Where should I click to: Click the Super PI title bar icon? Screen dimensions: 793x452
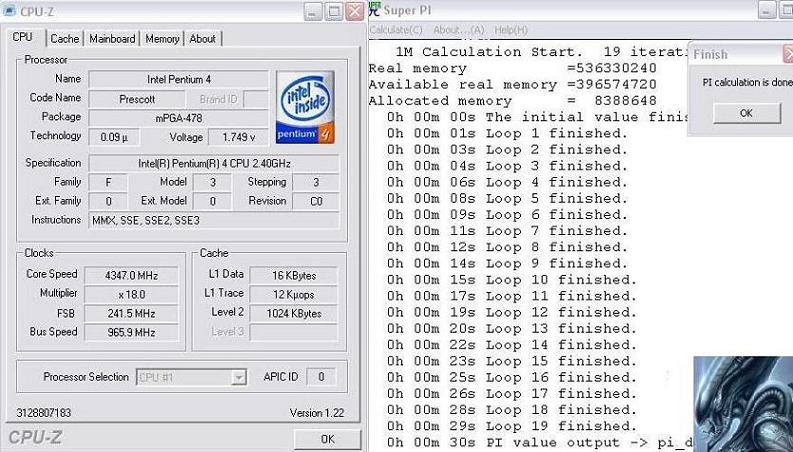[374, 11]
